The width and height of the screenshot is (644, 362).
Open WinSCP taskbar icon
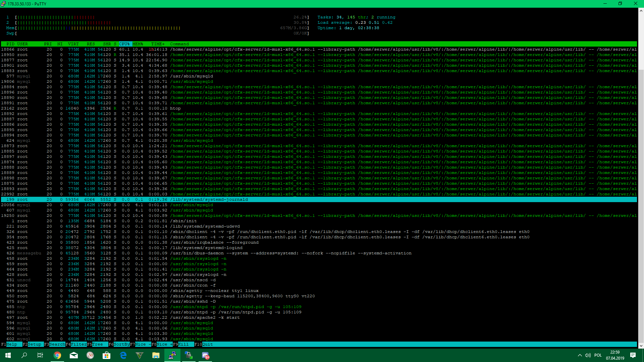click(189, 355)
